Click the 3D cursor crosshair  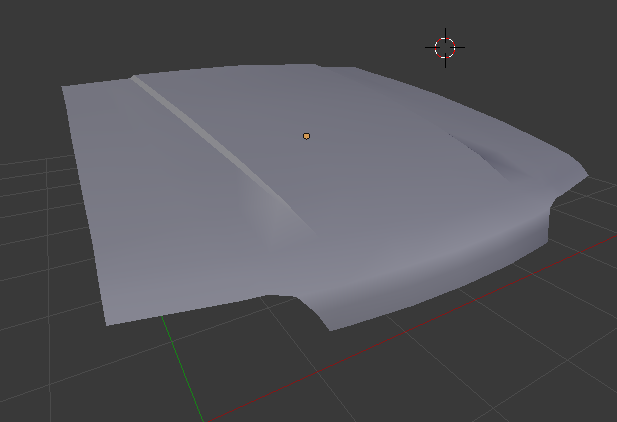445,48
